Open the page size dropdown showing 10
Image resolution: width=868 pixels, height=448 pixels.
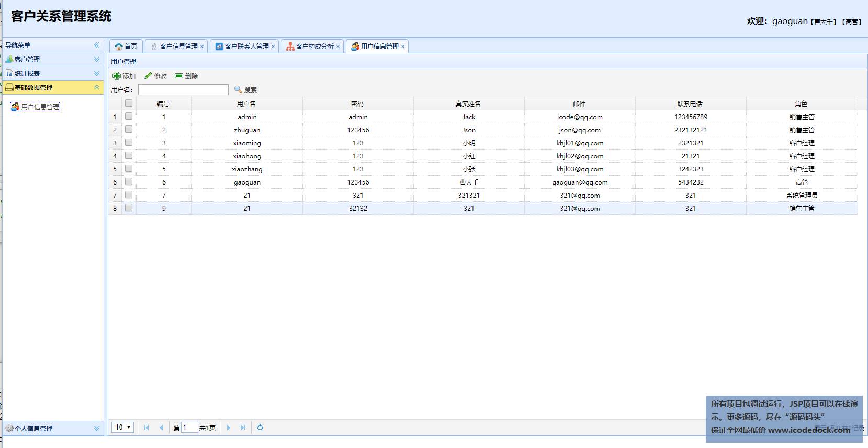click(x=123, y=427)
